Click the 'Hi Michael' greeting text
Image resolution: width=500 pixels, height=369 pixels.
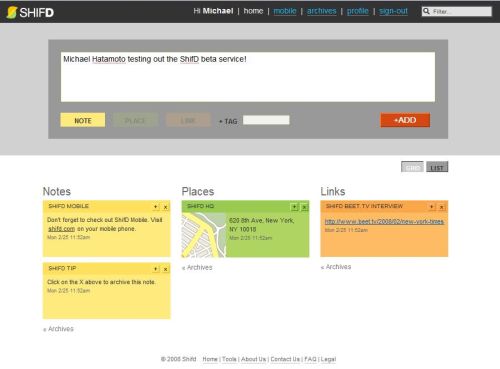coord(213,11)
